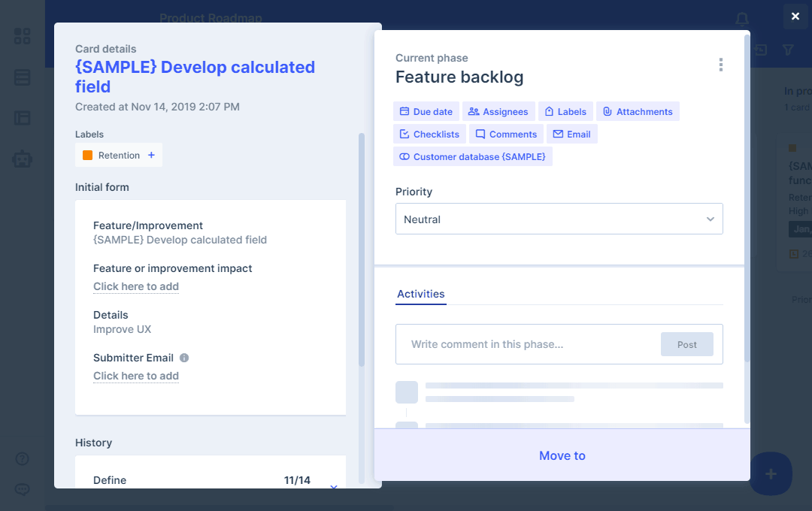
Task: Open the Priority dropdown showing Neutral
Action: click(x=559, y=219)
